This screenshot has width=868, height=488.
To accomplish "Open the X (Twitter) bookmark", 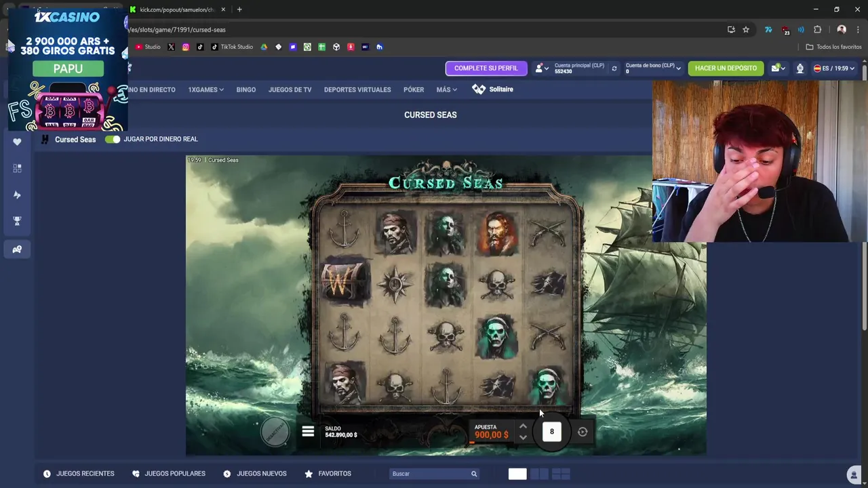I will pos(171,47).
